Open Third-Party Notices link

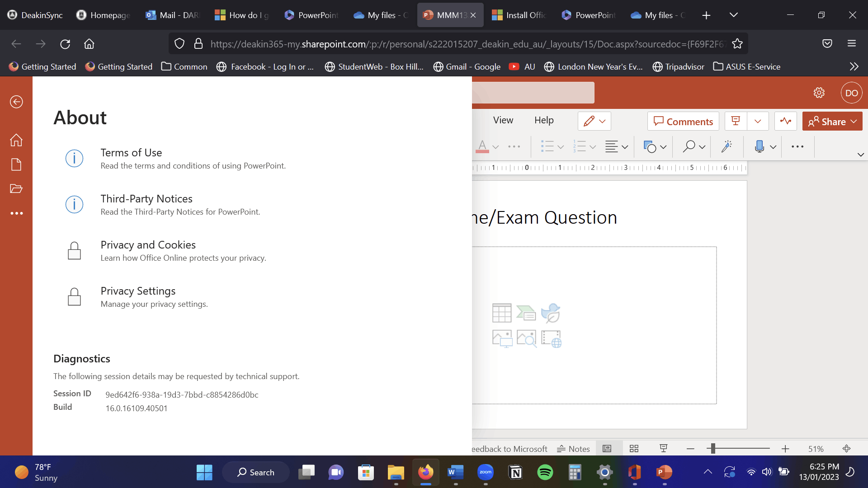tap(146, 199)
